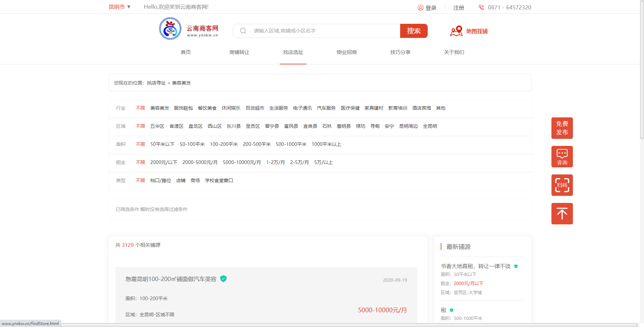
Task: Open the 物业招商 nav tab
Action: coord(346,52)
